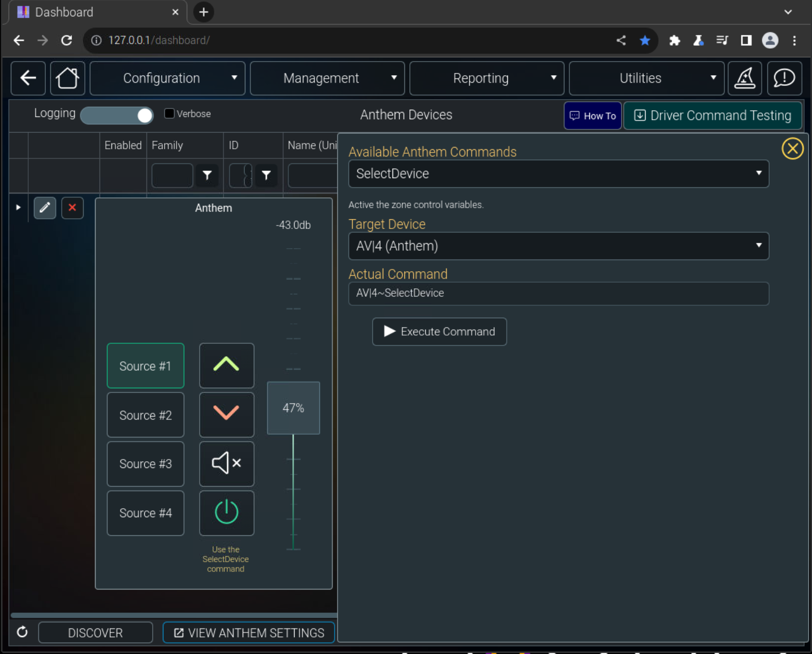
Task: Click the ID filter input box
Action: click(x=241, y=175)
